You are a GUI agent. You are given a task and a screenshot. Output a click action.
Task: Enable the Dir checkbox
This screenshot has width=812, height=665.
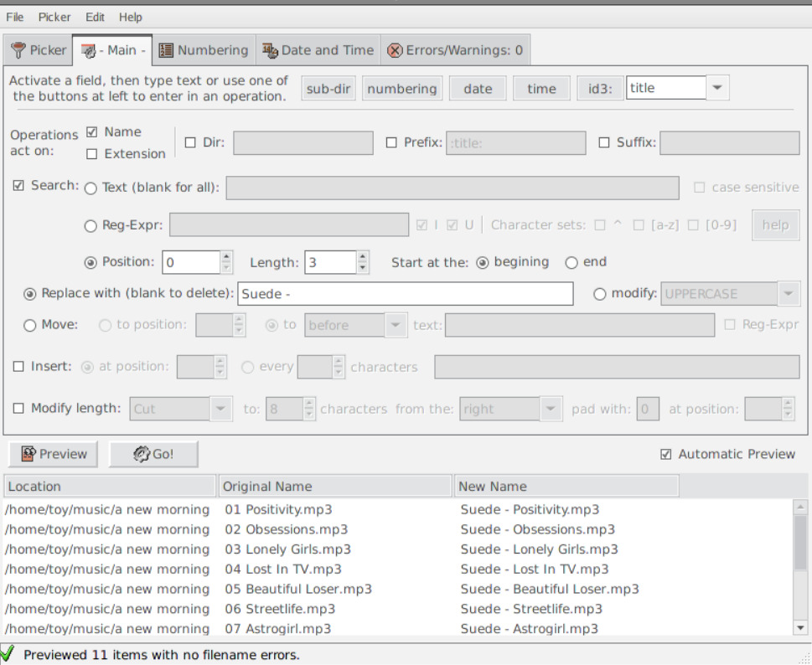coord(190,142)
